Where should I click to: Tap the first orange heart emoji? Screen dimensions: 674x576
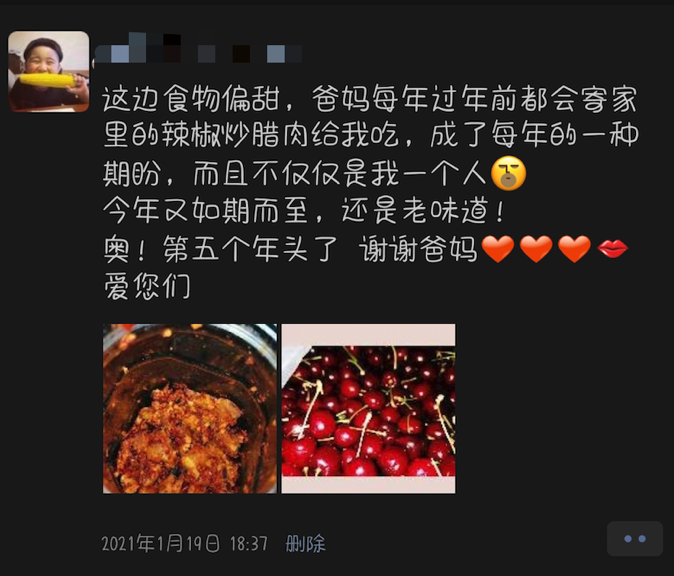pyautogui.click(x=498, y=249)
